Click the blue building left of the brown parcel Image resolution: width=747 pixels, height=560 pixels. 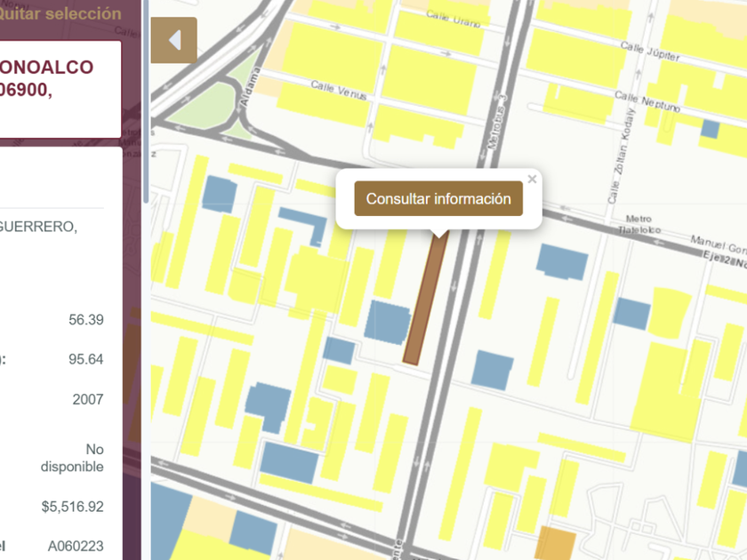387,321
